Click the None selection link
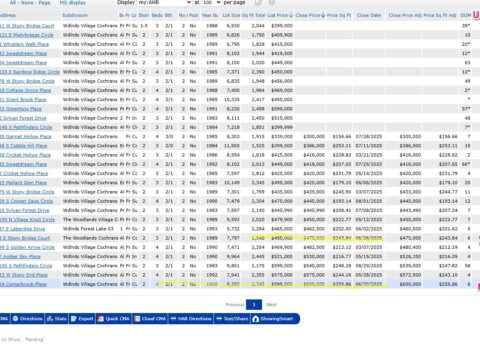This screenshot has height=360, width=480. (x=28, y=3)
